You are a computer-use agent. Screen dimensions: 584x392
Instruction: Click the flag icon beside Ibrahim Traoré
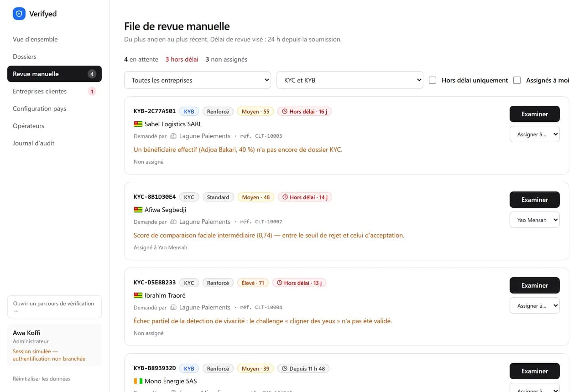[x=138, y=295]
